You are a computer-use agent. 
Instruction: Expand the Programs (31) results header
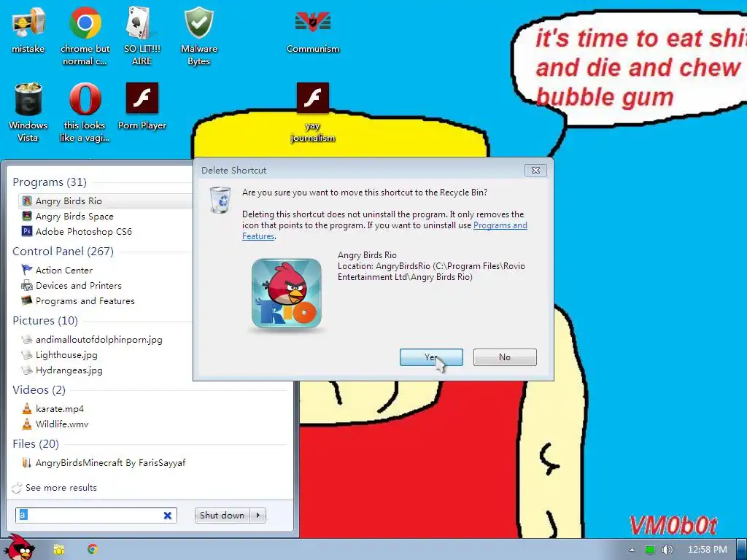(50, 182)
